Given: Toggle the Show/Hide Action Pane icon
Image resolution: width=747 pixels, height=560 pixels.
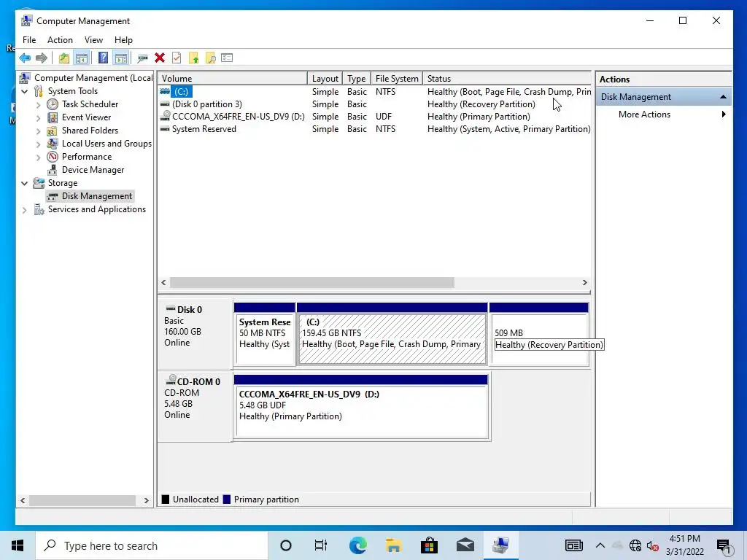Looking at the screenshot, I should pos(121,58).
